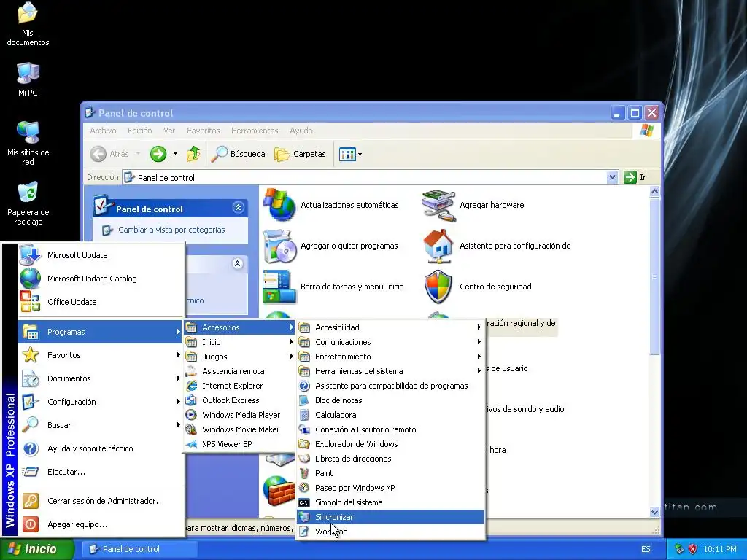Open Ayuda y soporte técnico
The width and height of the screenshot is (747, 560).
point(101,448)
